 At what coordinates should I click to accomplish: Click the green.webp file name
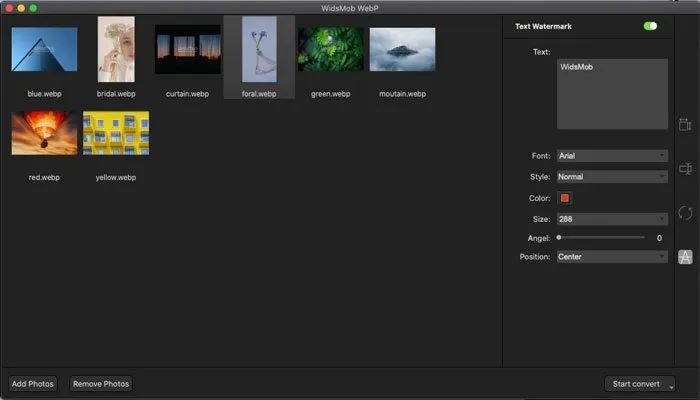point(330,94)
